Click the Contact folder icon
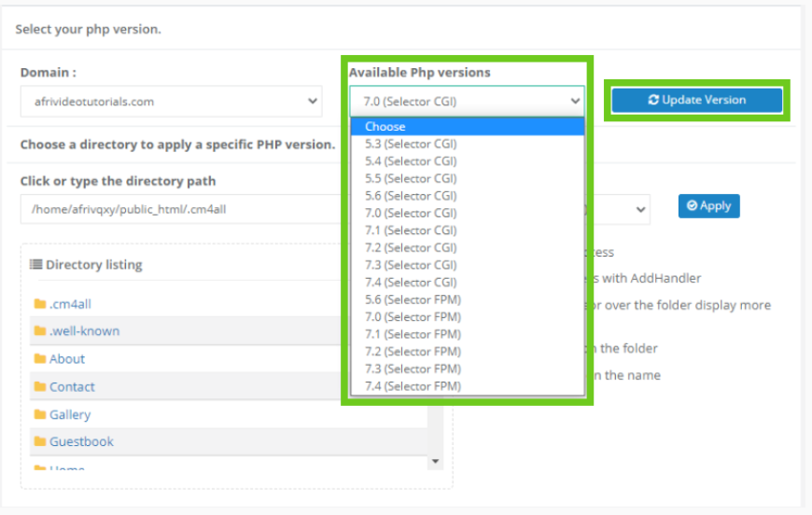Viewport: 812px width, 515px height. [x=40, y=387]
